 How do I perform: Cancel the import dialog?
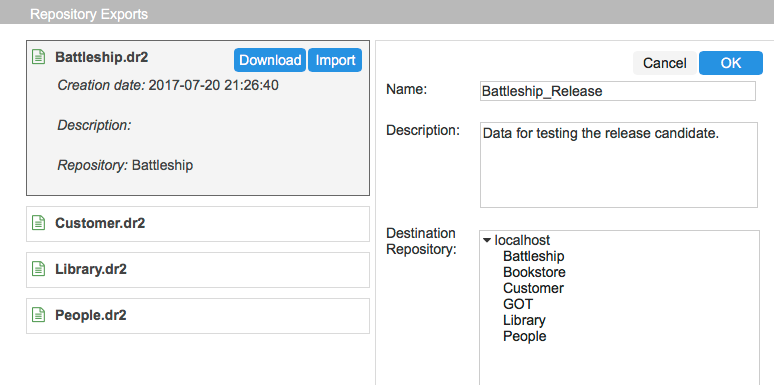[664, 63]
